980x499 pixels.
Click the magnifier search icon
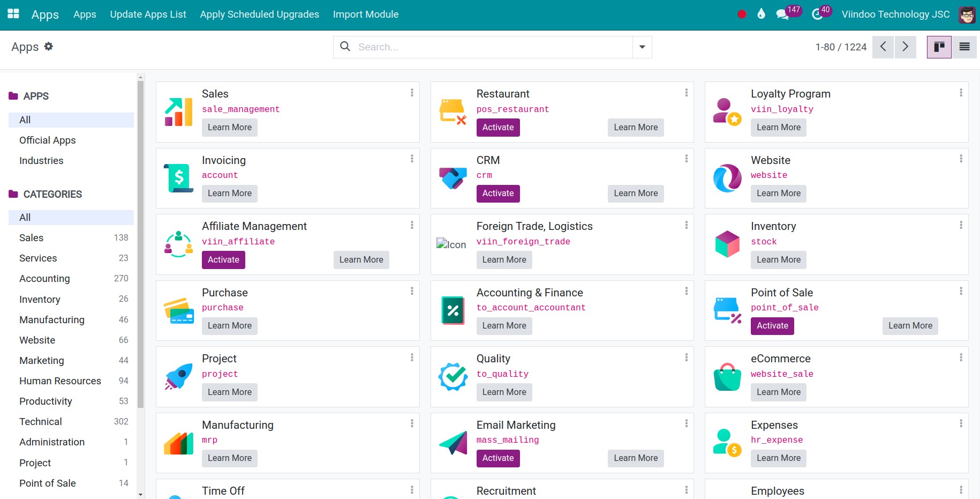pos(345,47)
